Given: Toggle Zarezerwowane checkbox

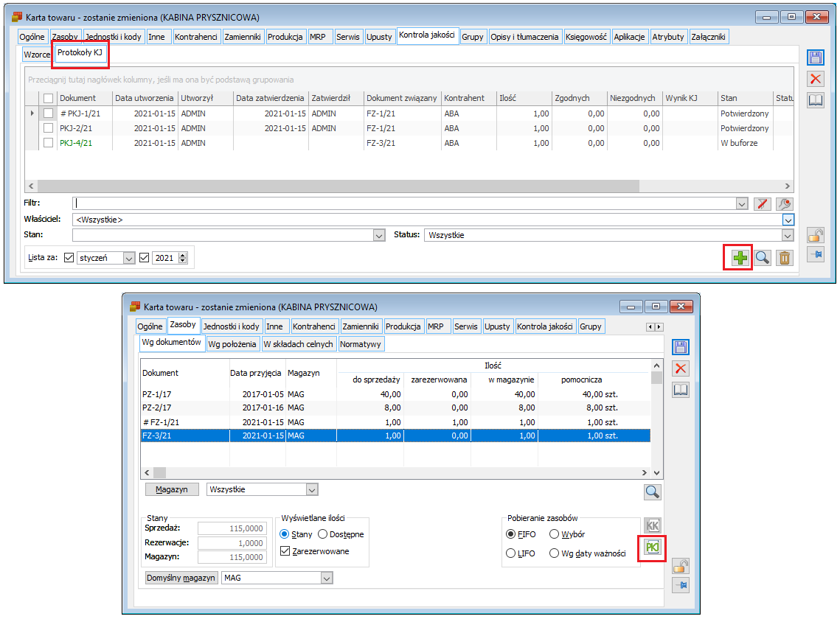Looking at the screenshot, I should (x=285, y=551).
